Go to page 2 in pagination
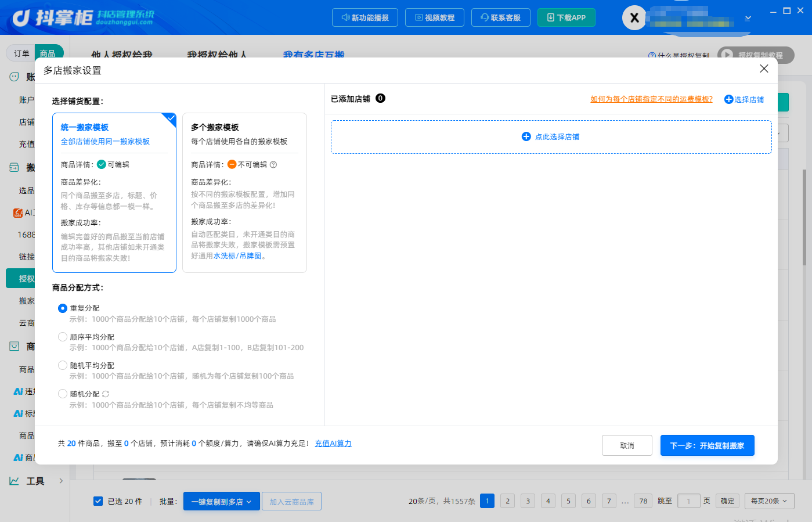The image size is (812, 522). [x=508, y=501]
